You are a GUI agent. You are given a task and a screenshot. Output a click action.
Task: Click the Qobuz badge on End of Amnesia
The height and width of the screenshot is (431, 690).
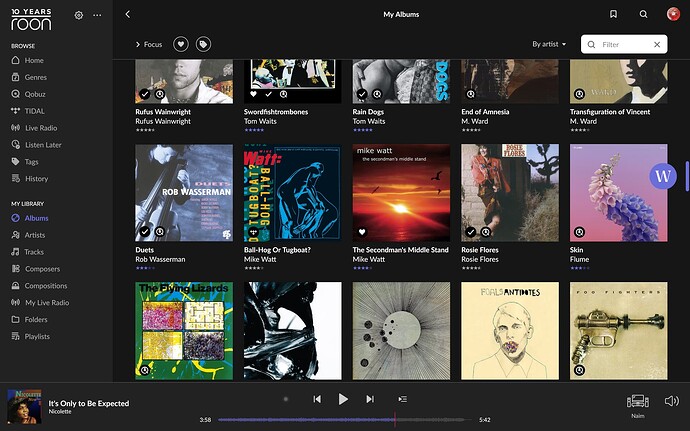tap(471, 94)
